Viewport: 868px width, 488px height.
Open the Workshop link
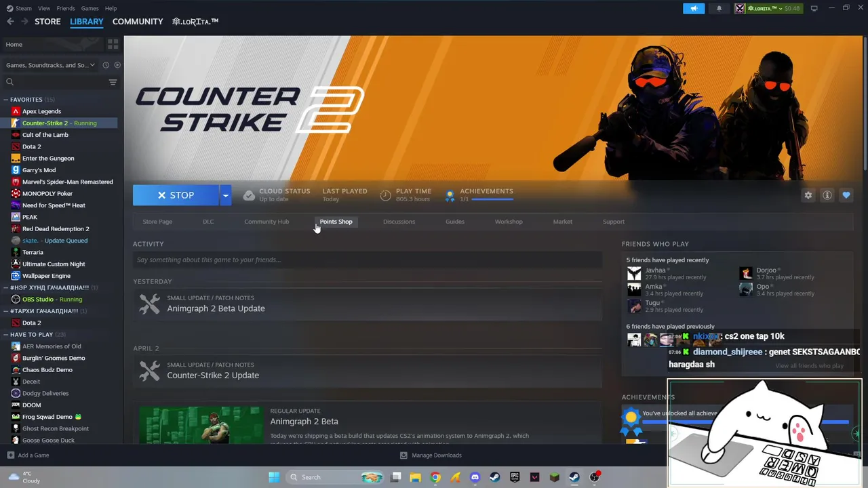tap(509, 222)
